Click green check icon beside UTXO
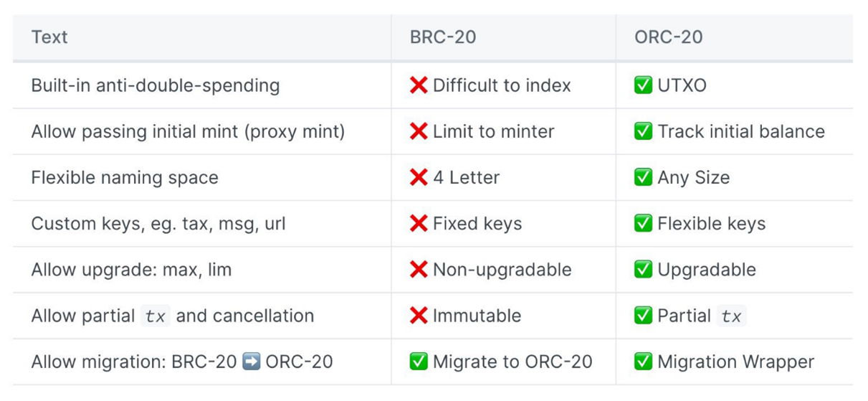The height and width of the screenshot is (401, 868). pyautogui.click(x=643, y=85)
